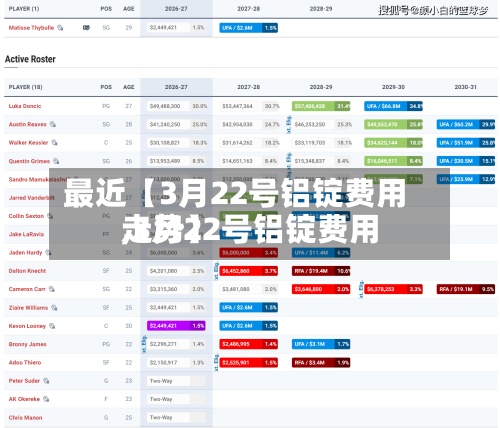The height and width of the screenshot is (428, 500).
Task: Open AK Okereke's player page
Action: pyautogui.click(x=24, y=399)
